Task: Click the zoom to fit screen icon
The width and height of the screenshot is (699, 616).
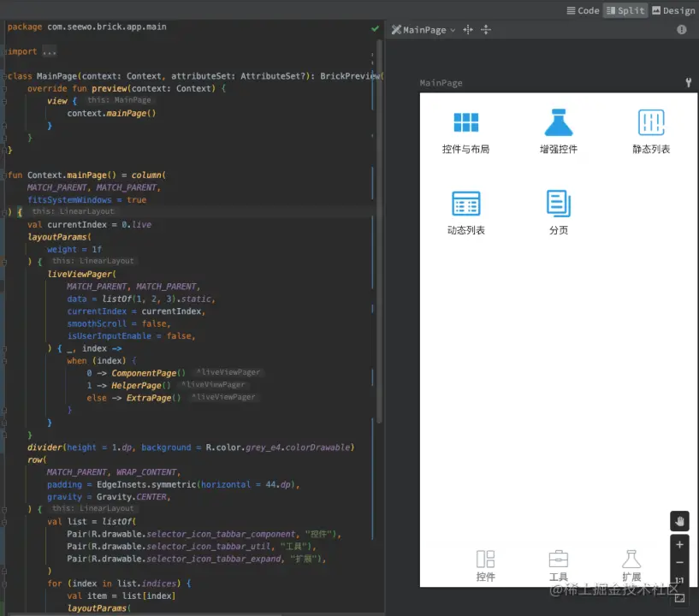Action: coord(680,599)
